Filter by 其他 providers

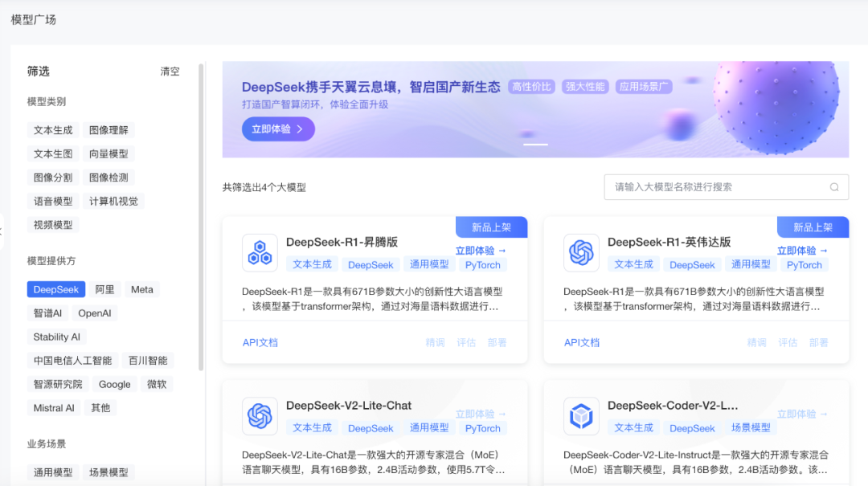point(100,409)
